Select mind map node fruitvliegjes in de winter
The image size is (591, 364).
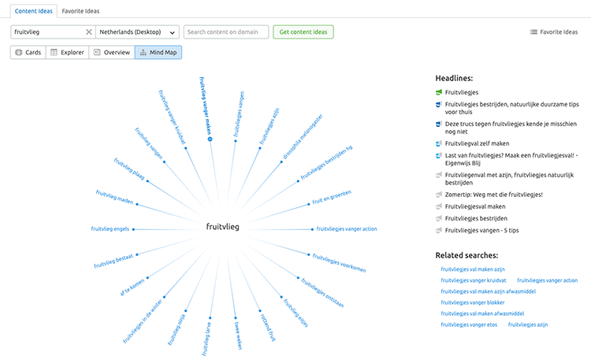(x=143, y=321)
